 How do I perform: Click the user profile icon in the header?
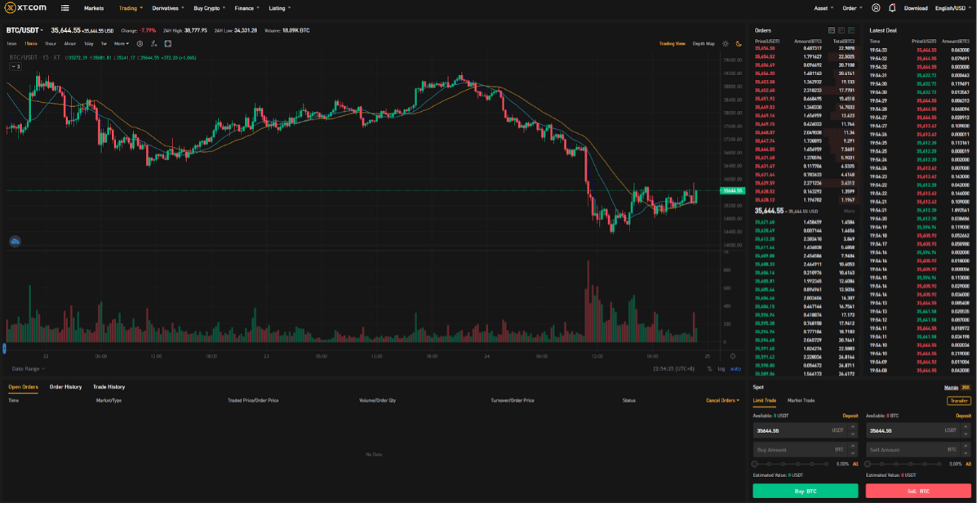875,8
